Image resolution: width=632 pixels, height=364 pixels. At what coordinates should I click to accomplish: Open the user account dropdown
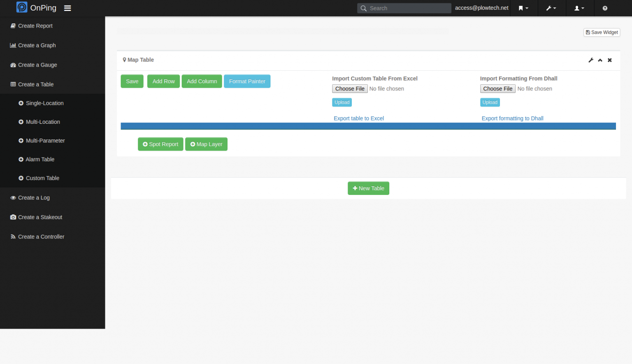click(x=579, y=8)
